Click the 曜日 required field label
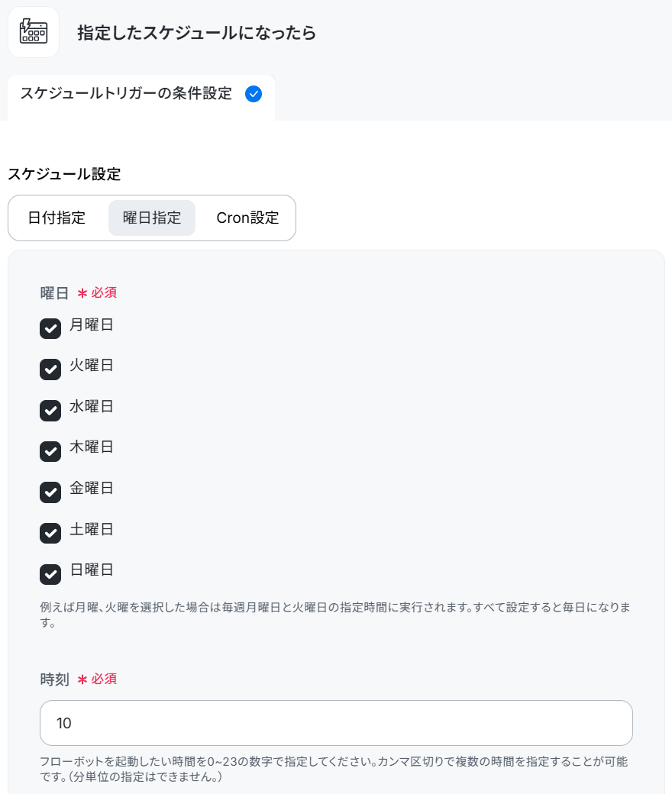The image size is (672, 794). point(79,292)
